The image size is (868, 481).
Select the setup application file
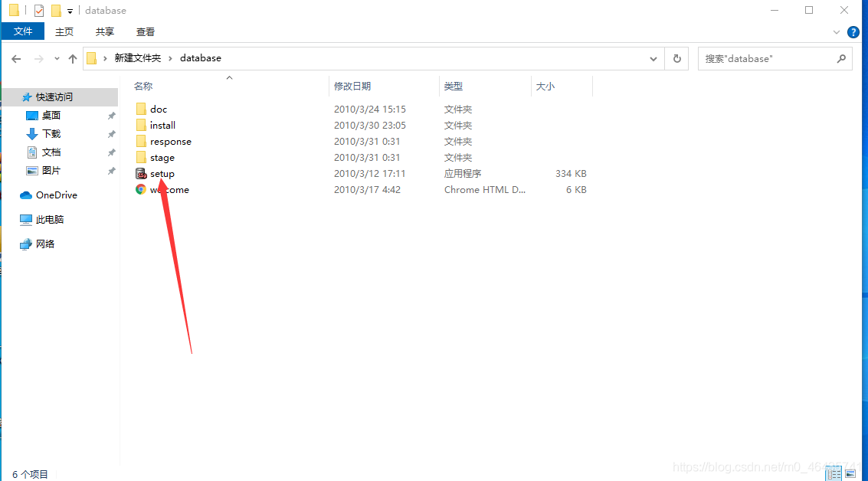pos(162,173)
